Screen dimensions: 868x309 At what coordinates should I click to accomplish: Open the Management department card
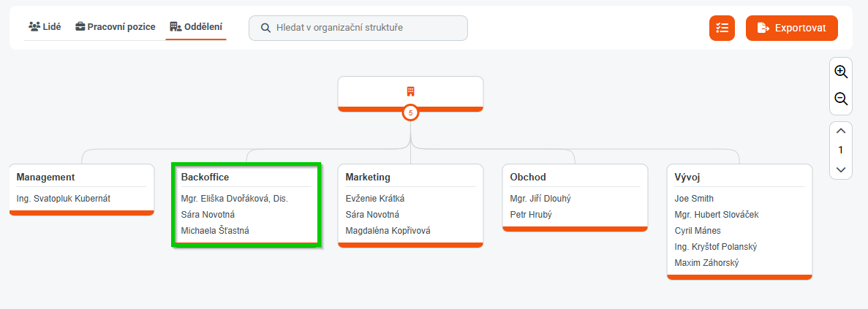46,177
